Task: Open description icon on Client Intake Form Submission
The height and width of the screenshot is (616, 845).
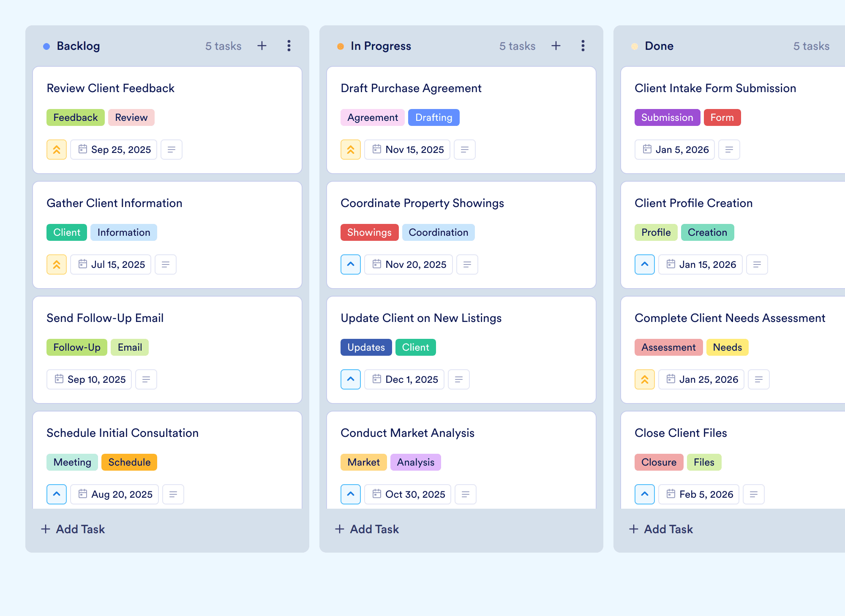Action: point(729,150)
